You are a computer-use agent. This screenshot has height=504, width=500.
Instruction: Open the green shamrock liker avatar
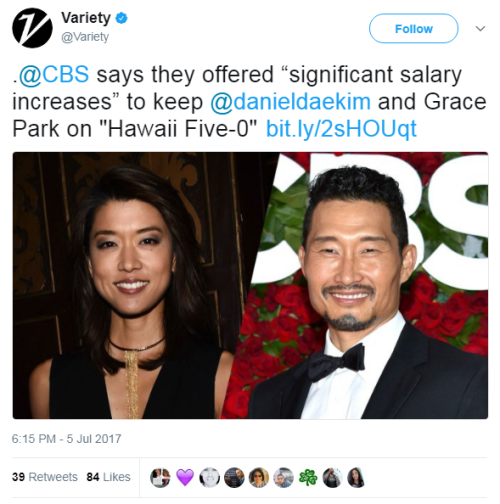tap(308, 478)
